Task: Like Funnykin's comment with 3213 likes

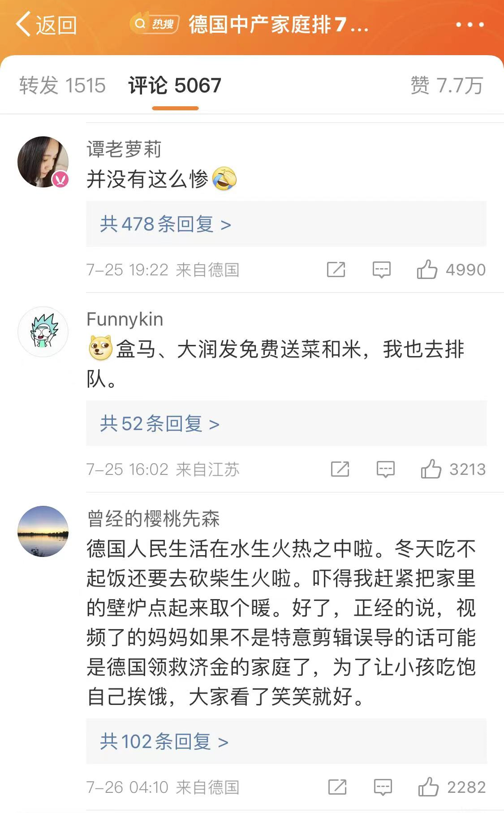Action: point(431,469)
